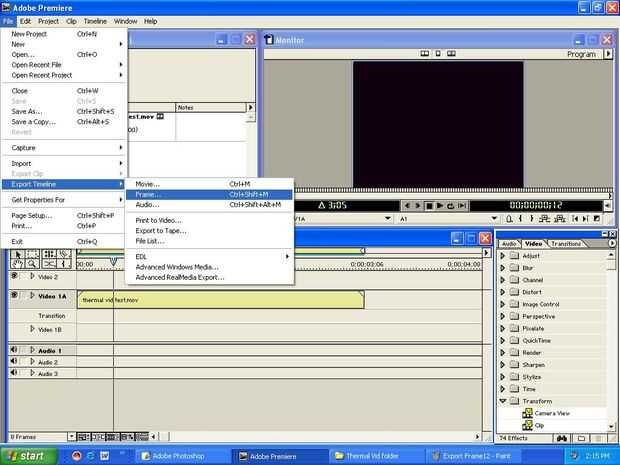Click the Windows start button
Viewport: 620px width, 465px height.
pos(28,456)
